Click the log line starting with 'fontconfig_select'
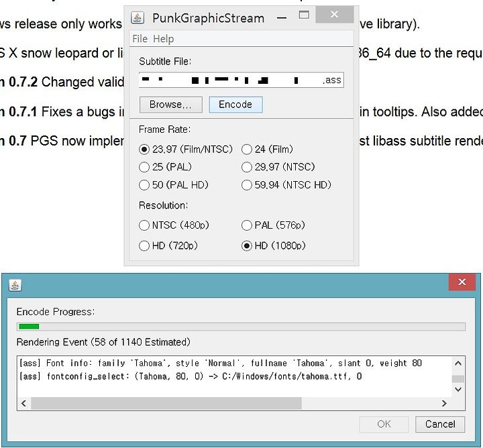This screenshot has width=483, height=448. [191, 376]
